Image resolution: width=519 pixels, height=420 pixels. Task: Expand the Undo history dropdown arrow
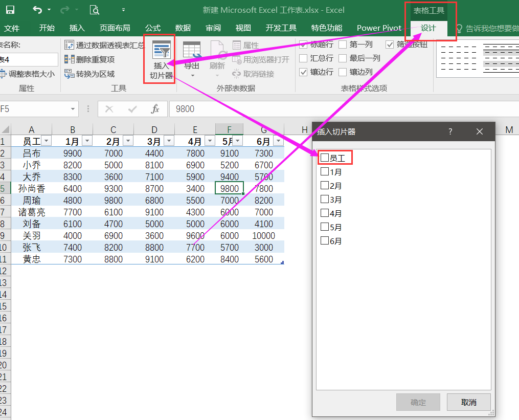[49, 10]
